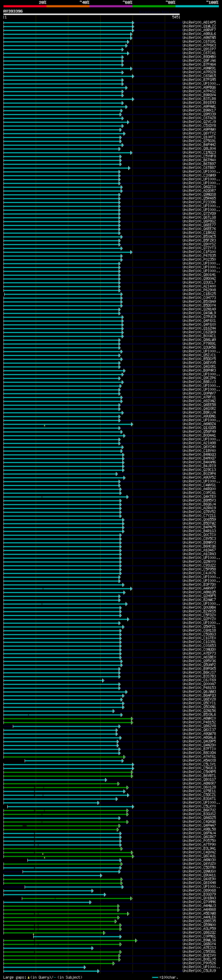Select the UniRef100_B7FGM5 label

pyautogui.click(x=199, y=80)
